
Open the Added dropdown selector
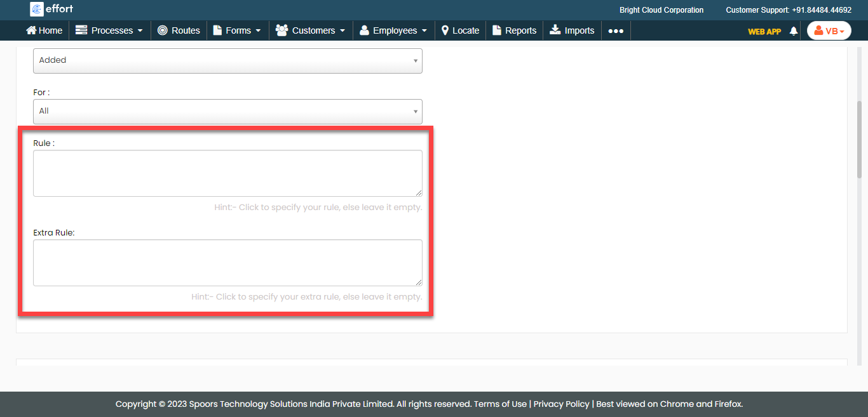click(227, 60)
